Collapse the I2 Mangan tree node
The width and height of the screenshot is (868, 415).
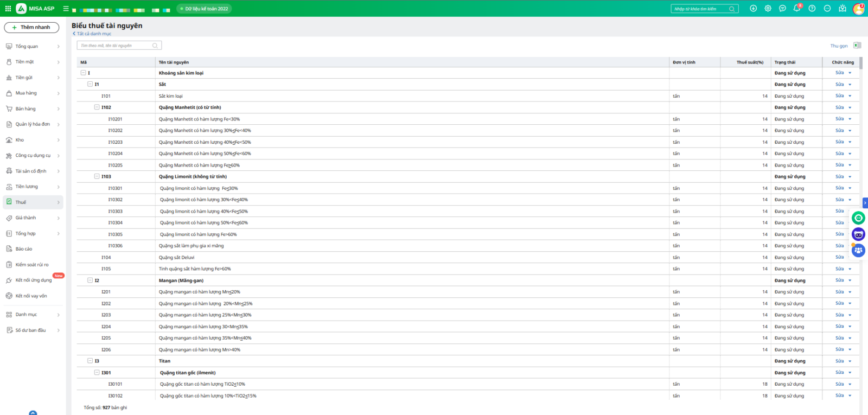pyautogui.click(x=90, y=280)
